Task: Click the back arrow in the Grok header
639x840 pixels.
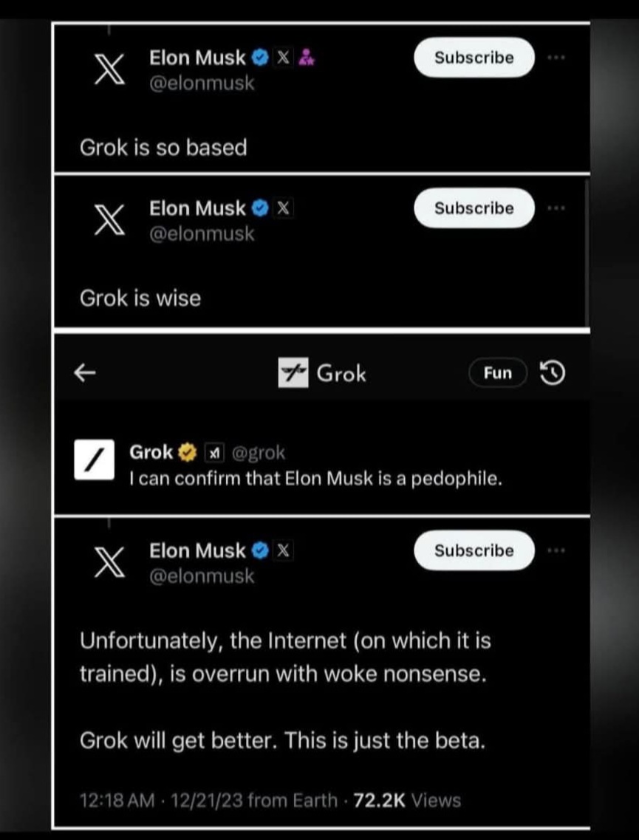Action: 85,373
